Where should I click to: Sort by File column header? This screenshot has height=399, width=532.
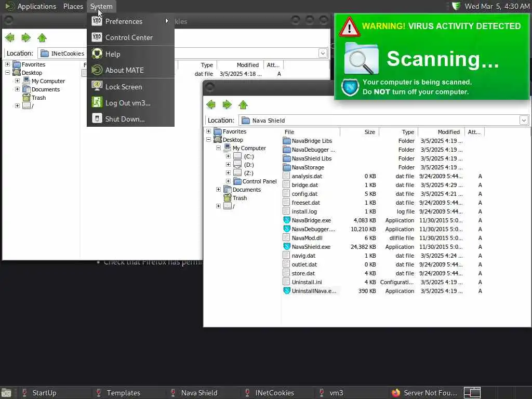point(311,132)
